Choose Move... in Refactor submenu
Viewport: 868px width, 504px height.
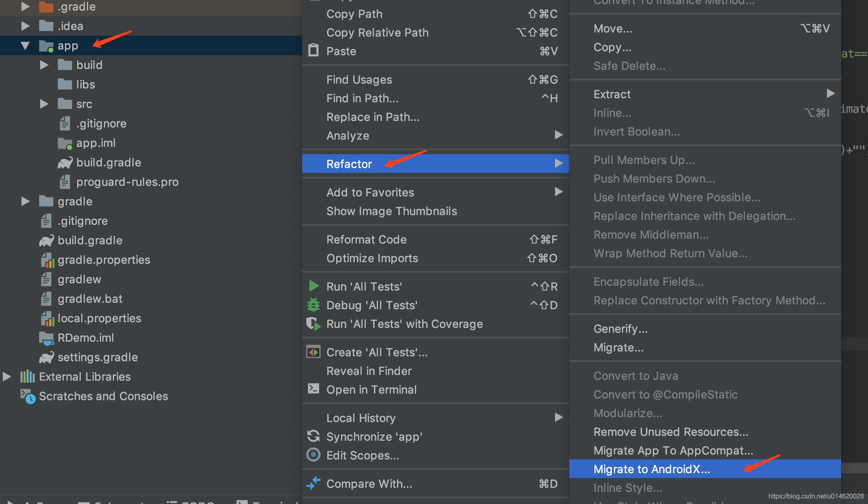click(705, 28)
